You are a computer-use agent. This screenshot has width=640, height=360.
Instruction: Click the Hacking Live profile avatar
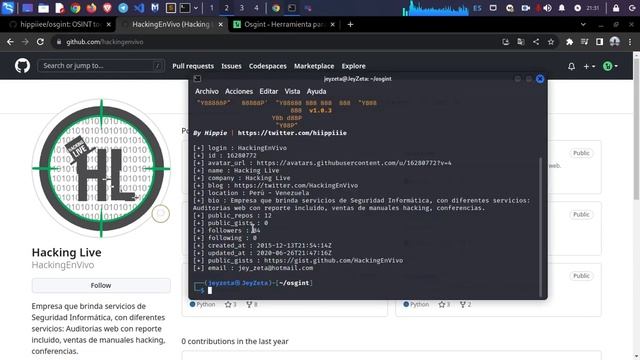101,168
